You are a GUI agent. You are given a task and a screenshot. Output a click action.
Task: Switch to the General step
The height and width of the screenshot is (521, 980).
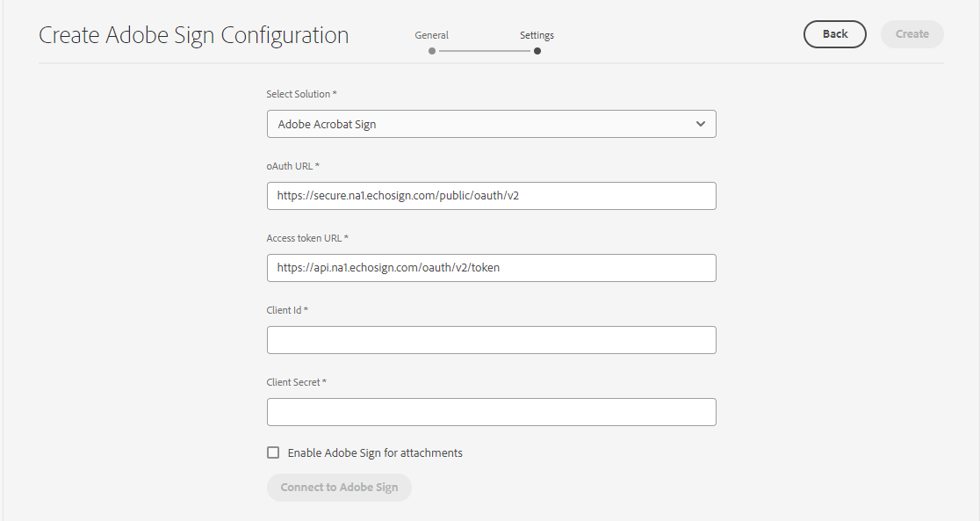point(431,35)
